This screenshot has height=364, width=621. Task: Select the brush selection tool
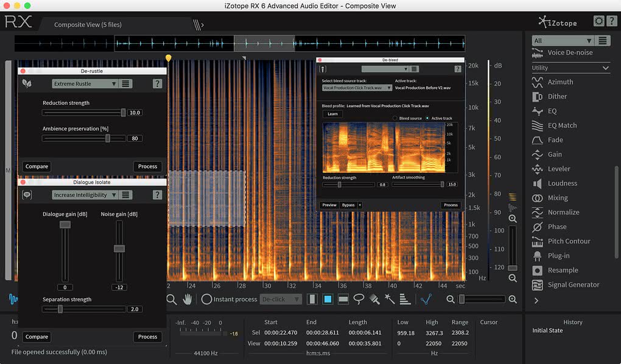[374, 299]
